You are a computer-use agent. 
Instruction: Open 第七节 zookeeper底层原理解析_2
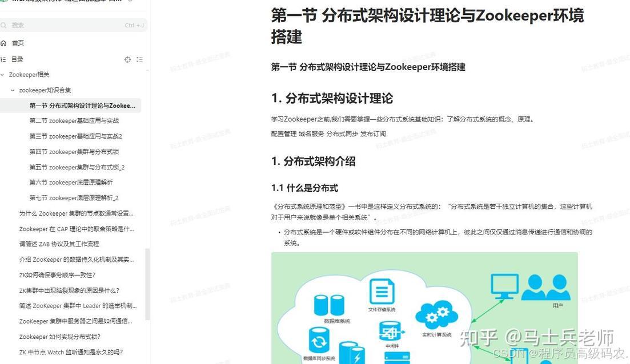click(74, 198)
